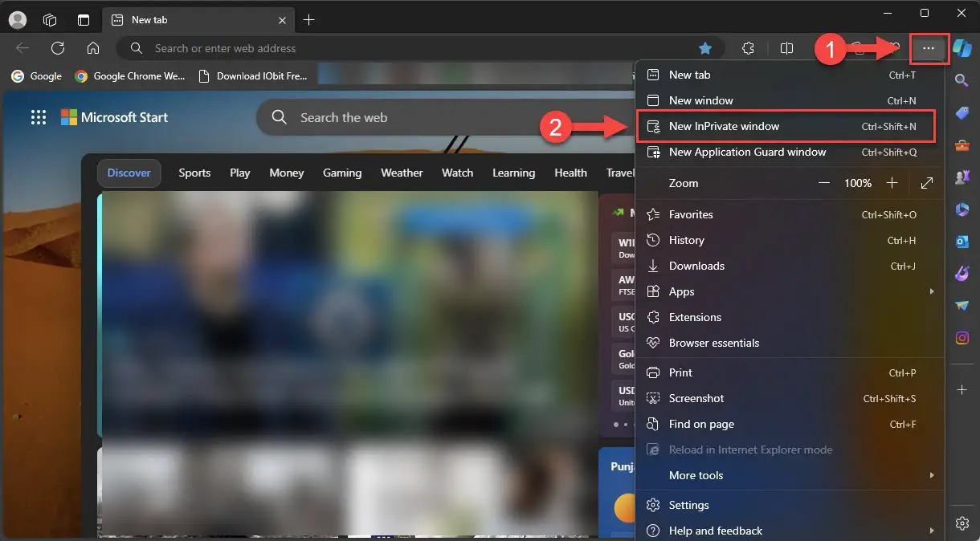Open Downloads from the menu
This screenshot has width=980, height=541.
pos(697,266)
